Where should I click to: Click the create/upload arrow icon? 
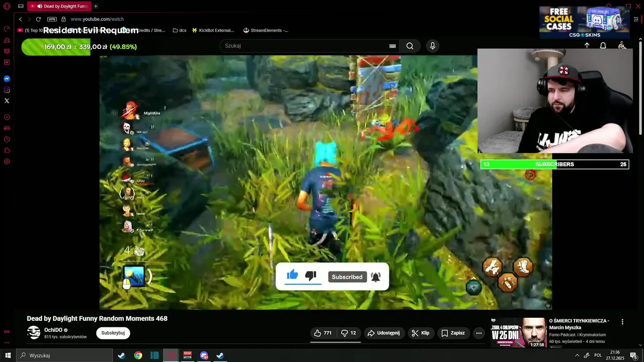click(x=587, y=45)
